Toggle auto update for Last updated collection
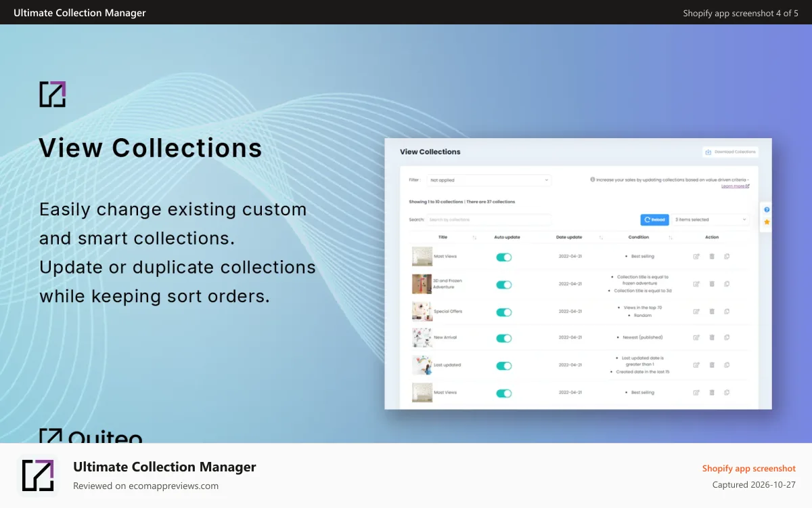The image size is (812, 508). click(504, 366)
